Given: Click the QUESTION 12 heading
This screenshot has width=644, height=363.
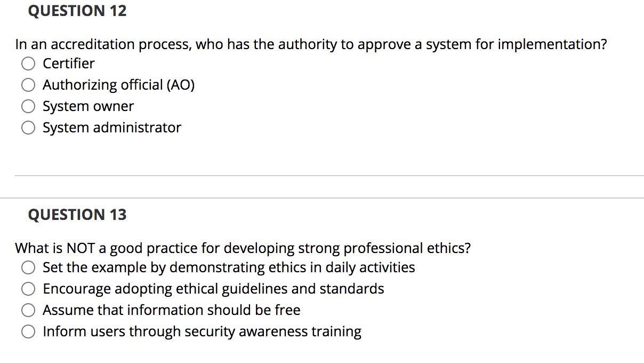Looking at the screenshot, I should click(x=77, y=11).
